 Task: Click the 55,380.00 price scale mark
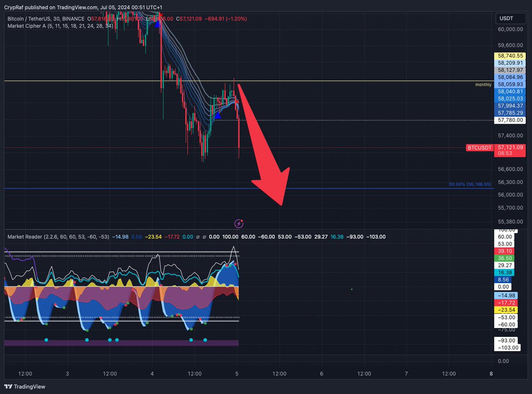tap(511, 222)
